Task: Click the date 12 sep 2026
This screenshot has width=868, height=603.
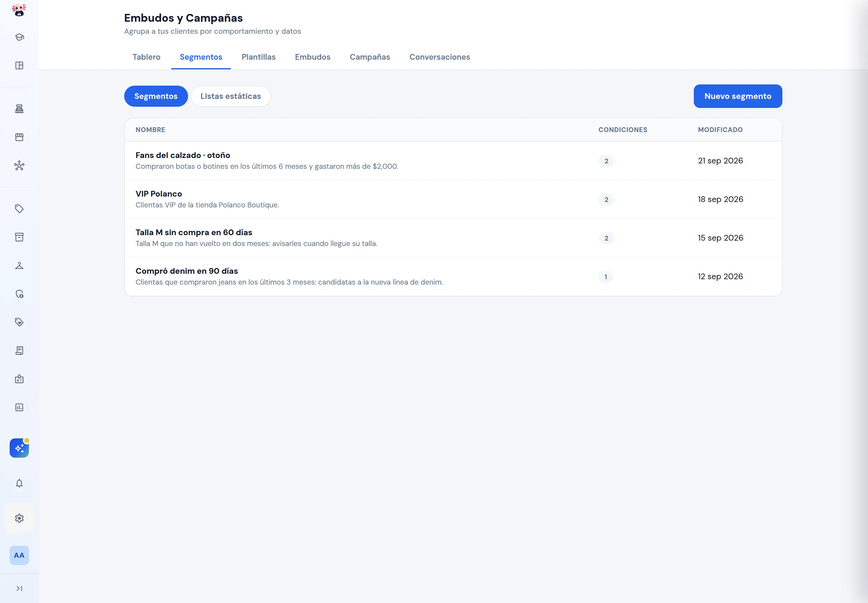Action: click(720, 276)
